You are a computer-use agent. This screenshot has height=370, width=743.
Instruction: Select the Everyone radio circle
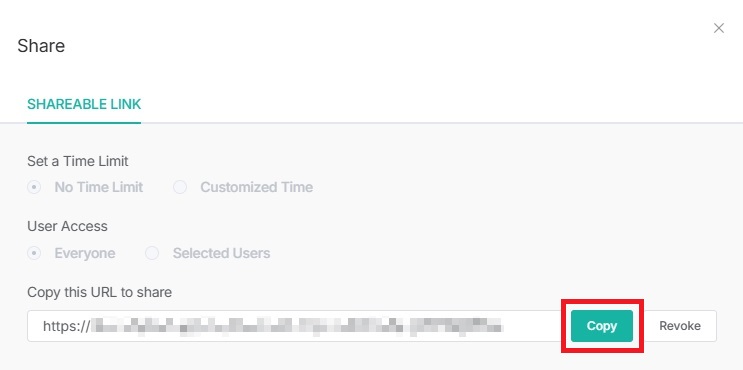[34, 253]
